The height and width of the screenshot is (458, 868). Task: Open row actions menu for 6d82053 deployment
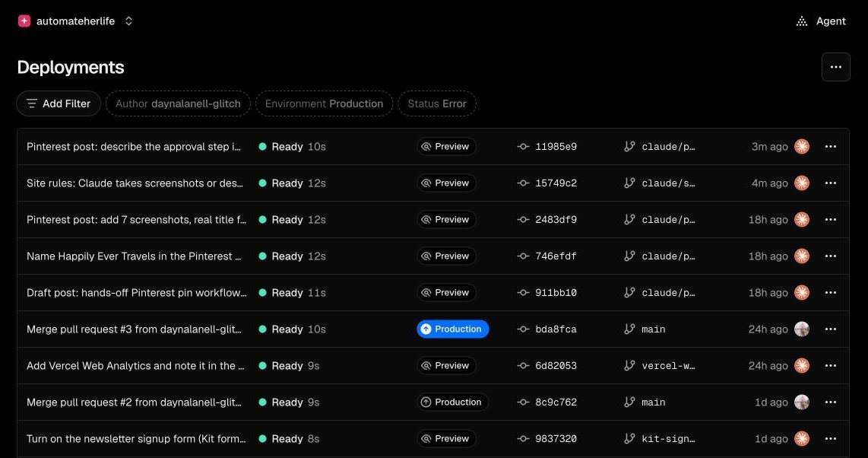coord(830,366)
